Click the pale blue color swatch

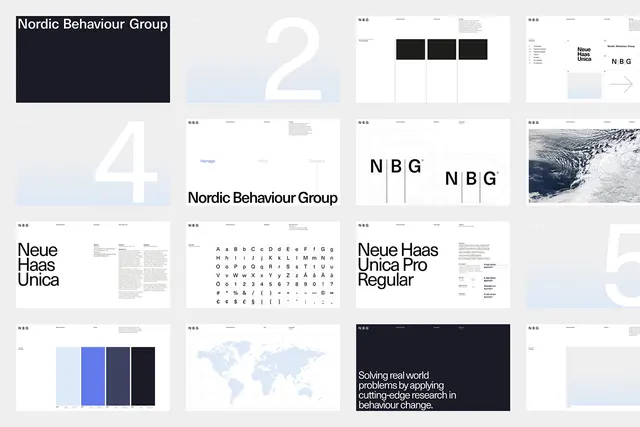[68, 376]
